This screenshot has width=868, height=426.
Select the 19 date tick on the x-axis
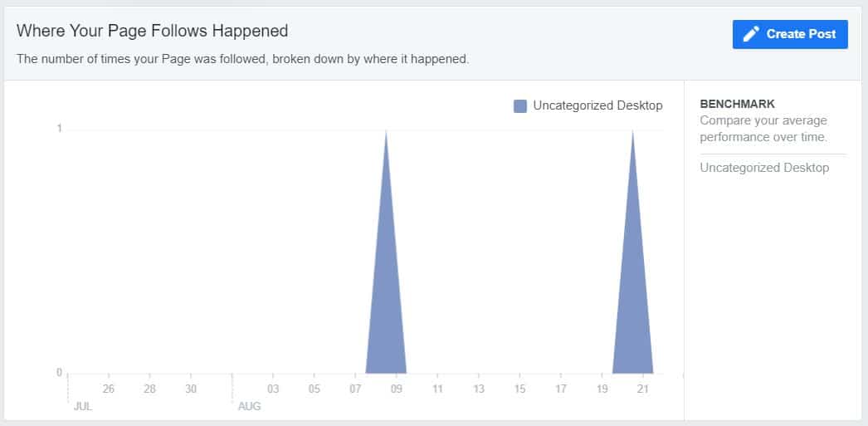(602, 389)
